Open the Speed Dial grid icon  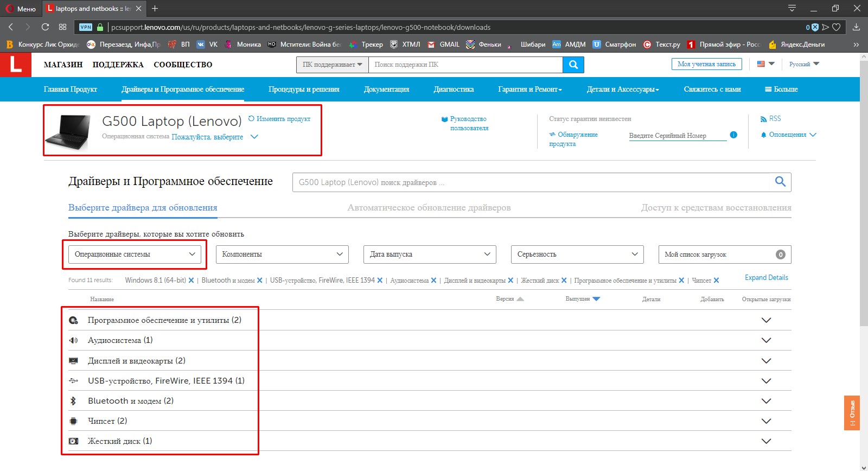click(x=62, y=27)
